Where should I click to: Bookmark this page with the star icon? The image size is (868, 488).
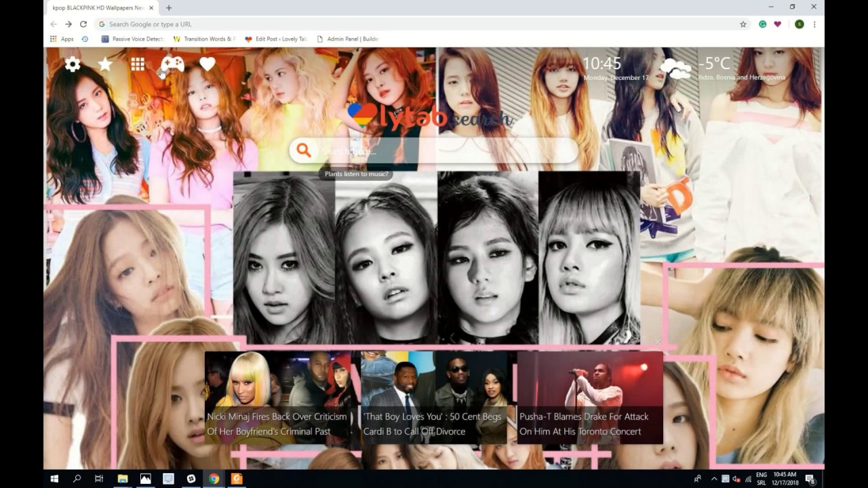pyautogui.click(x=743, y=24)
